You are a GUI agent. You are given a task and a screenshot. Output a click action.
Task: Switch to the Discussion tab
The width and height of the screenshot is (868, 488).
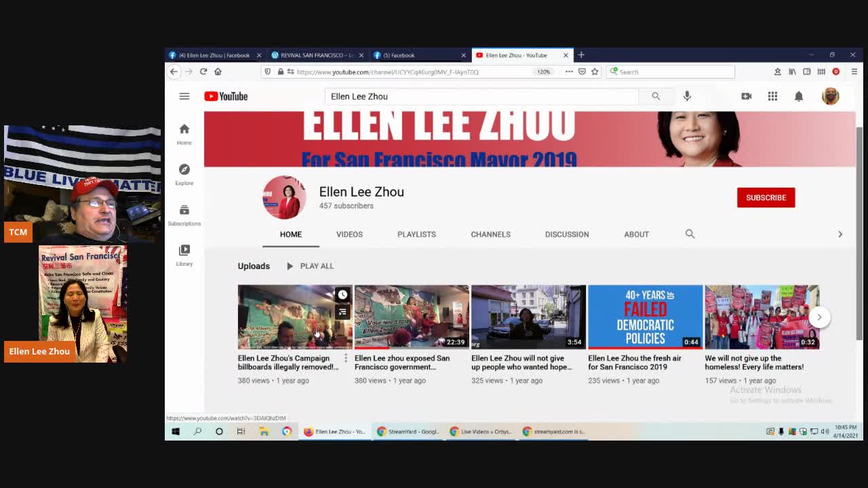(x=567, y=234)
